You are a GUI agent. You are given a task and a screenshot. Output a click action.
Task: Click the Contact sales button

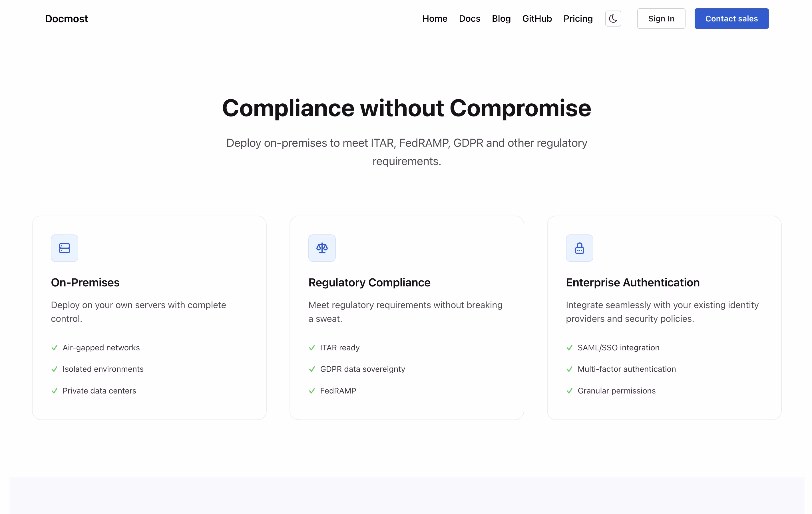pos(731,19)
